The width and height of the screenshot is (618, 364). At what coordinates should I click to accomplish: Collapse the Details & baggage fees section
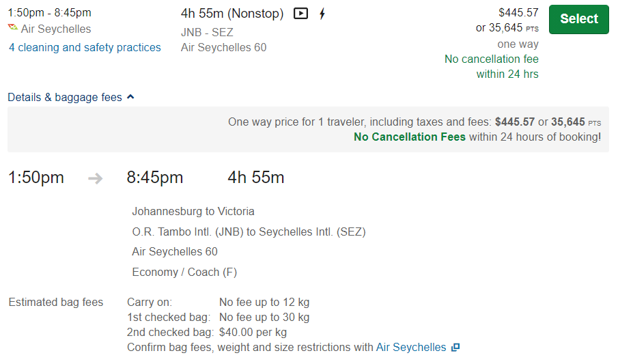point(71,98)
